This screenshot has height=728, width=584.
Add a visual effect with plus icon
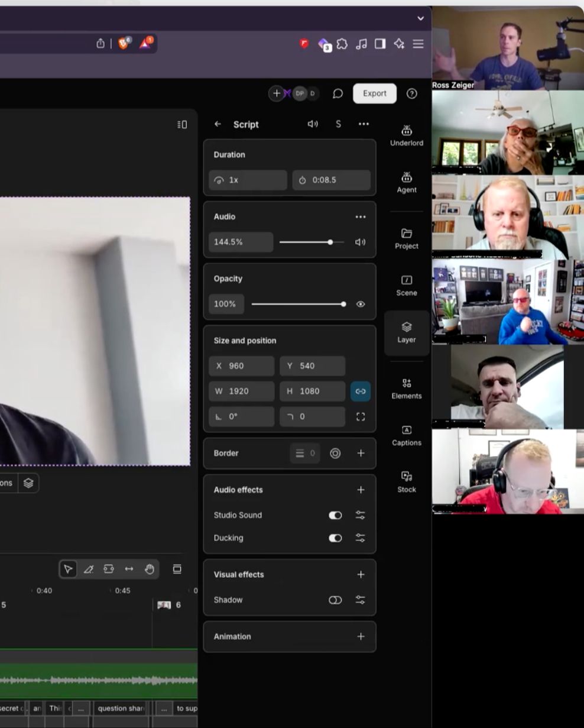pyautogui.click(x=361, y=574)
